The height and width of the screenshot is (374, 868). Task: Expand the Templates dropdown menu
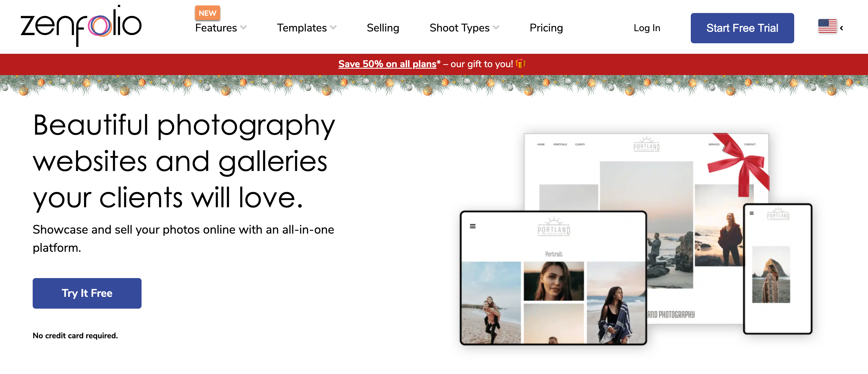point(306,28)
